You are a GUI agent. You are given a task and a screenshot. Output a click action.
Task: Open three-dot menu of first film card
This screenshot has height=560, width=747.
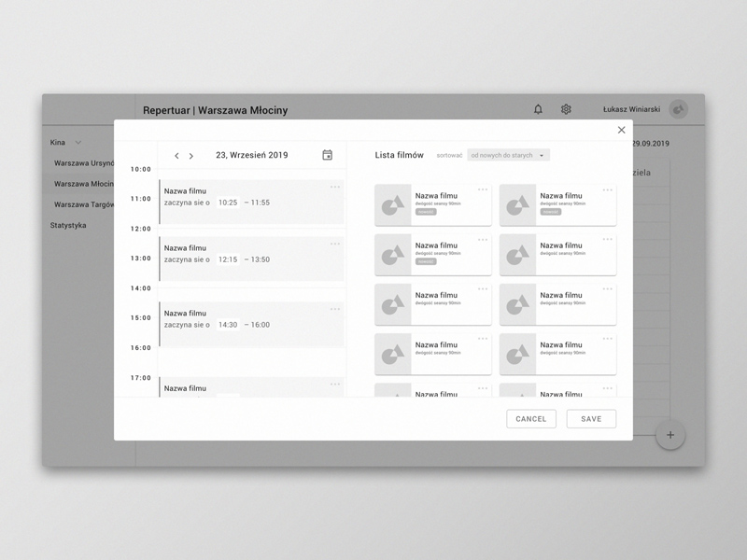point(483,189)
